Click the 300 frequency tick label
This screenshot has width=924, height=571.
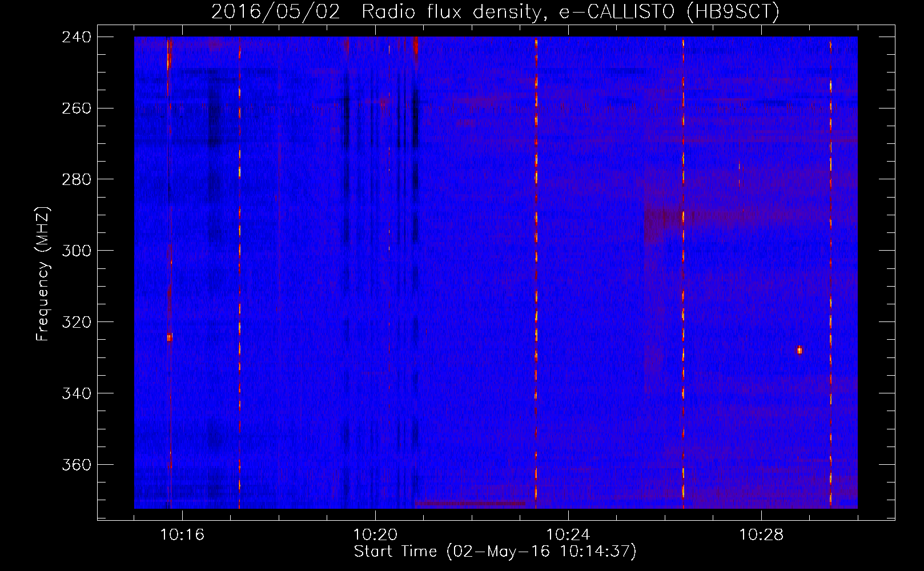(x=76, y=251)
